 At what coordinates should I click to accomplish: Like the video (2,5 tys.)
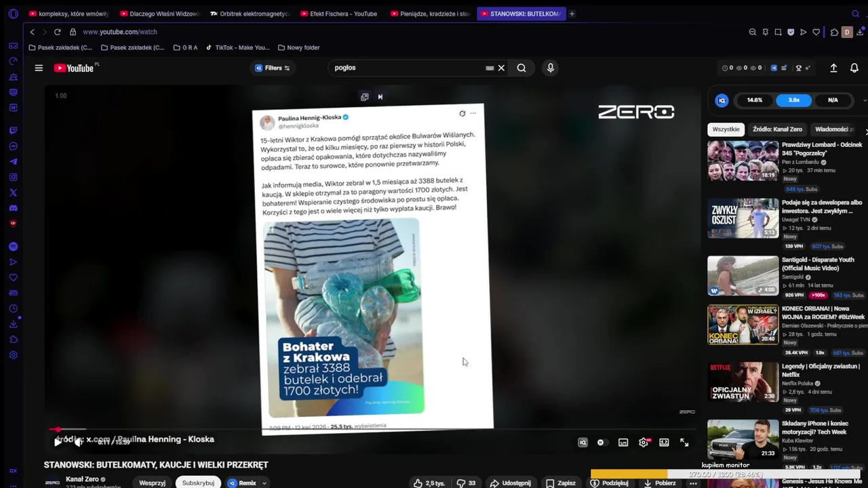click(x=429, y=483)
